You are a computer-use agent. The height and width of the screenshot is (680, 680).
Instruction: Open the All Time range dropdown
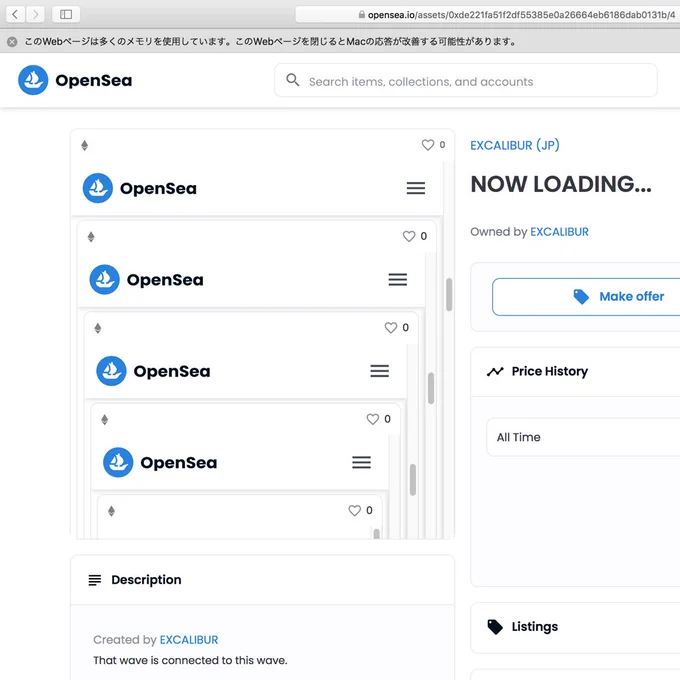[583, 437]
